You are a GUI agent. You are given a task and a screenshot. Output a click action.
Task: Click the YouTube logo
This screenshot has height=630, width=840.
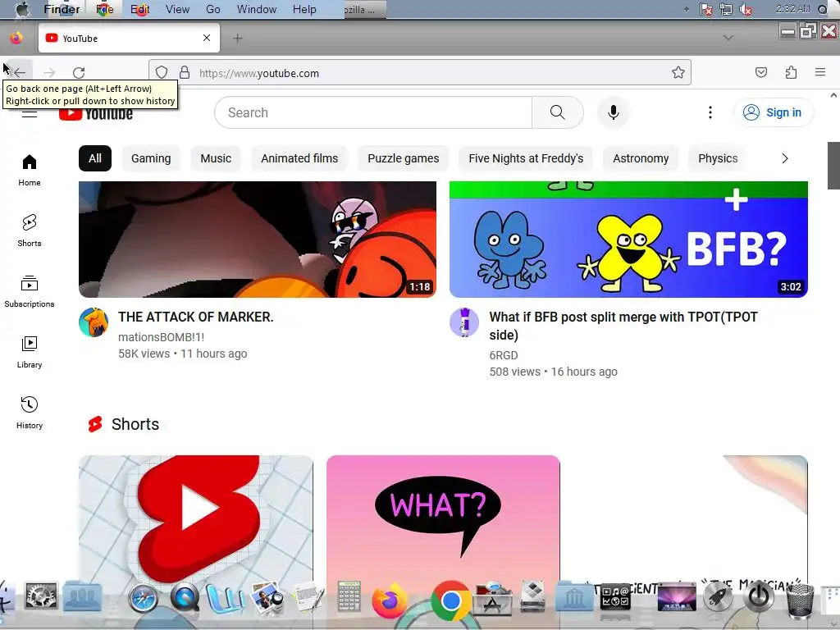(x=96, y=113)
